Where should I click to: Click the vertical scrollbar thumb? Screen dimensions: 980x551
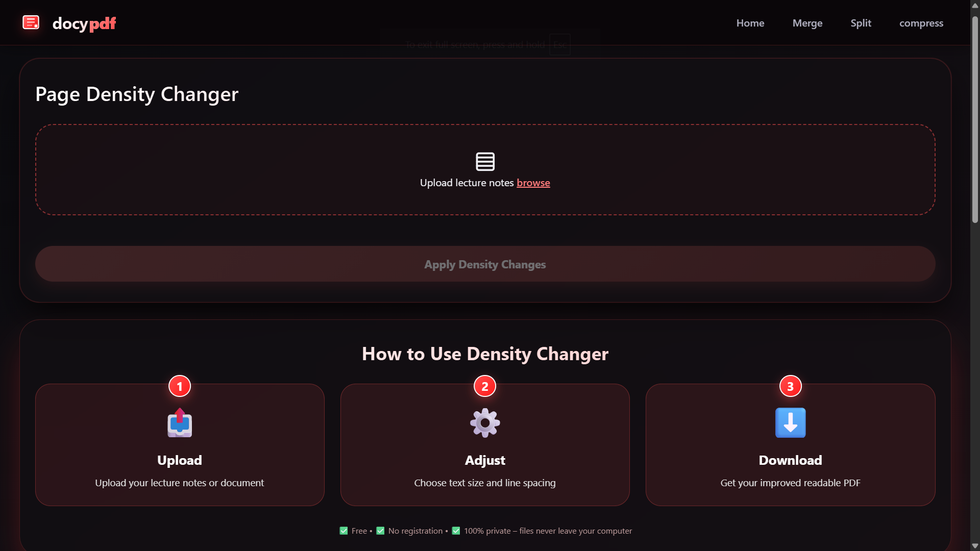975,120
